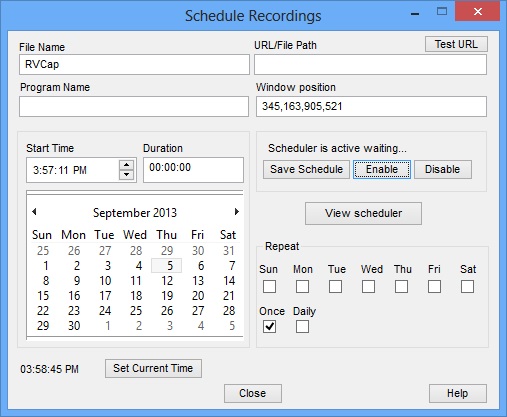Image resolution: width=507 pixels, height=417 pixels.
Task: Select September 14 in the calendar
Action: 229,281
